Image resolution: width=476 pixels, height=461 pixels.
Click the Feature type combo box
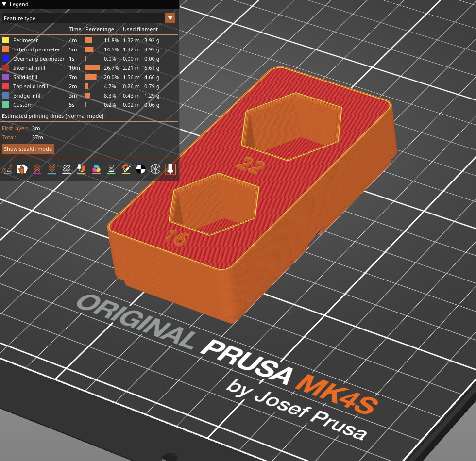click(88, 18)
